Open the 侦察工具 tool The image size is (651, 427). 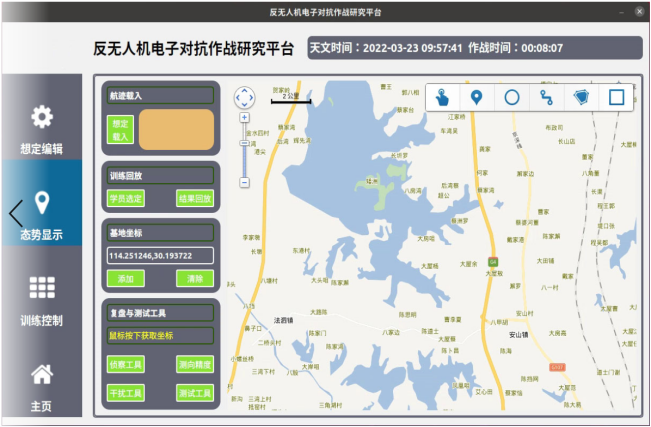coord(126,365)
